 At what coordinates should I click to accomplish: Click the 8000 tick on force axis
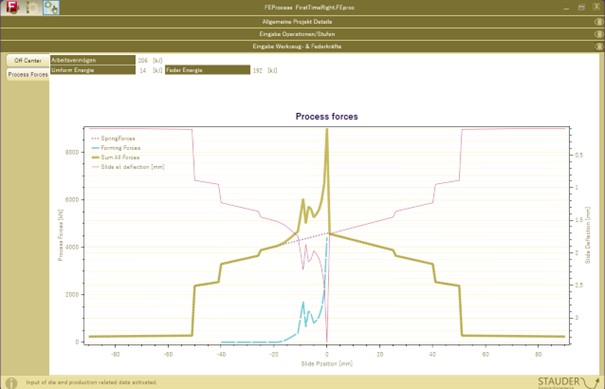(72, 152)
